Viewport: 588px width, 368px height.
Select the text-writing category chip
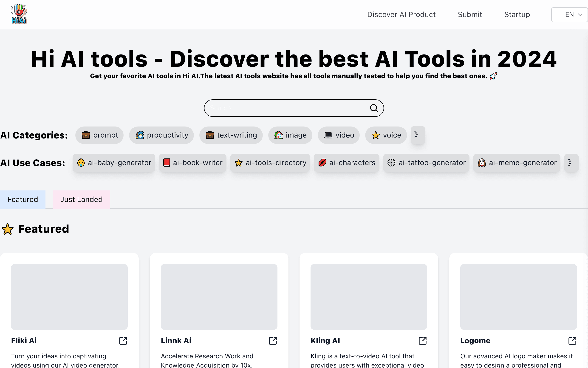coord(231,135)
